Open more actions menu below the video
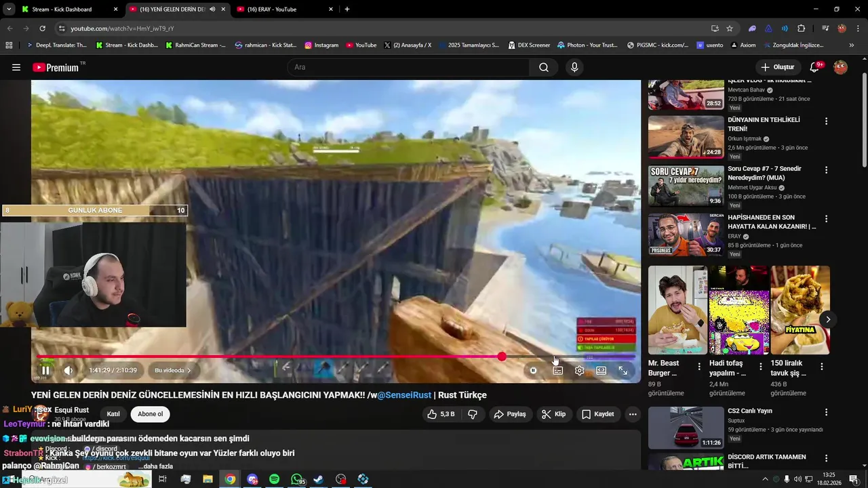Image resolution: width=868 pixels, height=488 pixels. click(x=633, y=414)
